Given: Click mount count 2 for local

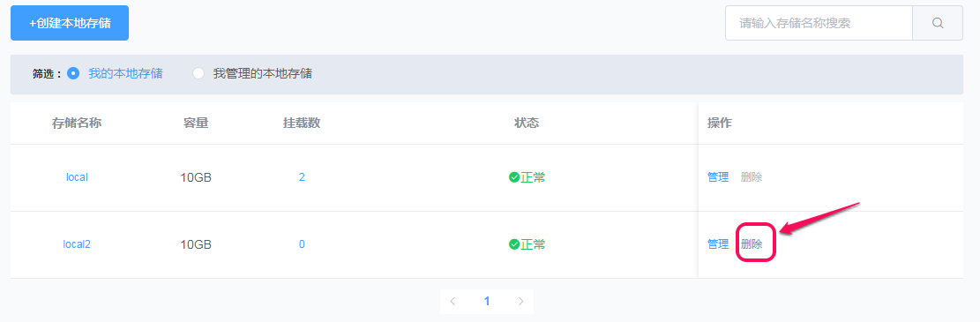Looking at the screenshot, I should 302,177.
